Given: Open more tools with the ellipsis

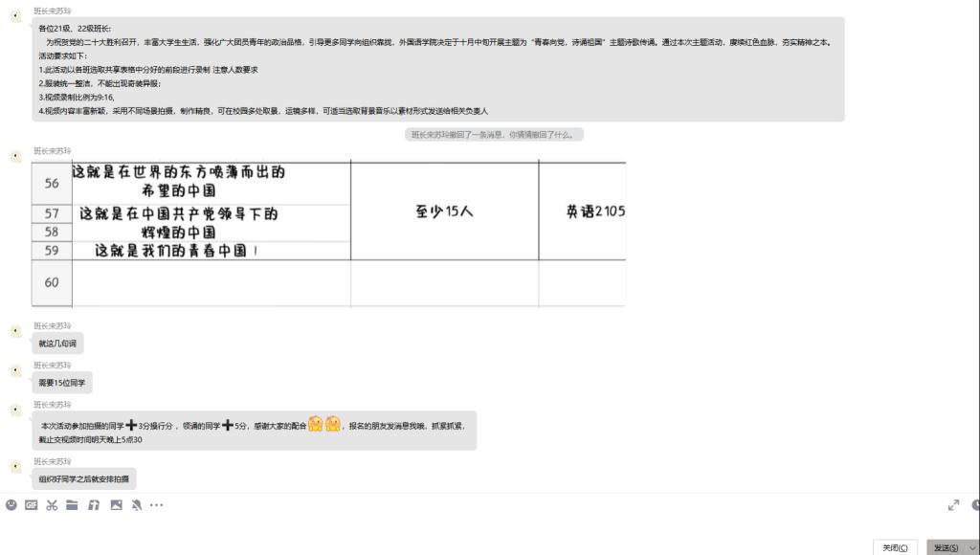Looking at the screenshot, I should [x=156, y=505].
